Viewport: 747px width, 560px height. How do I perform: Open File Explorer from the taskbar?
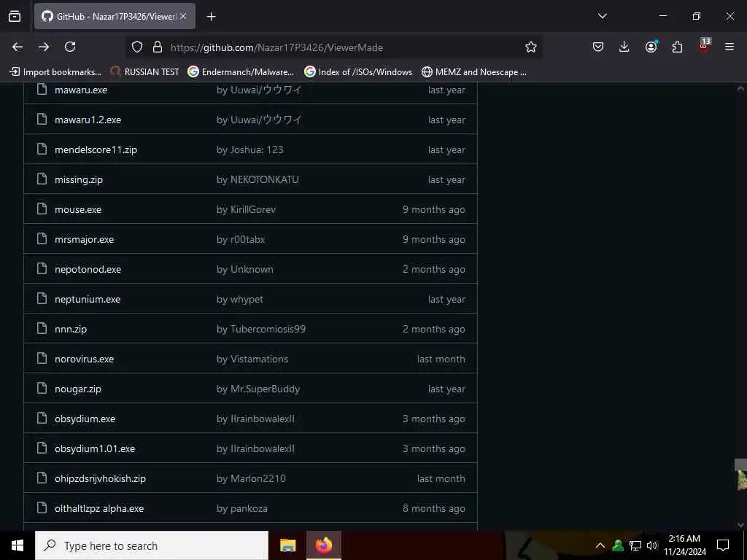coord(287,545)
